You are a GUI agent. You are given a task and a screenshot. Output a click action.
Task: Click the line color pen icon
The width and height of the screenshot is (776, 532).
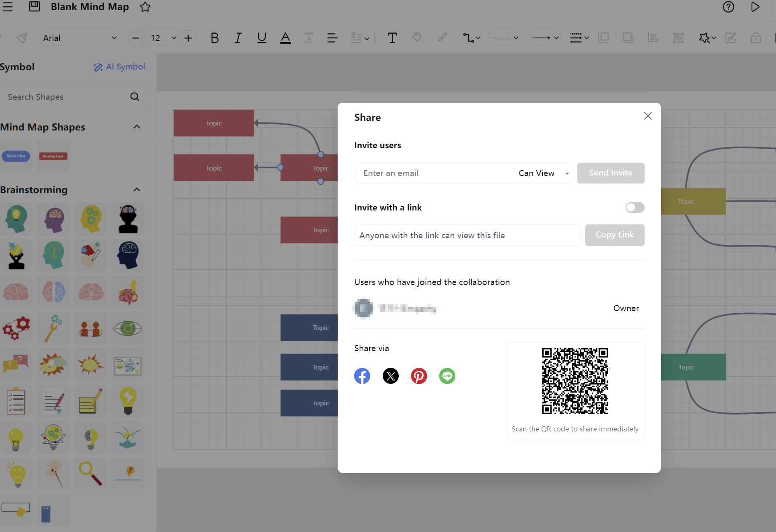tap(442, 37)
